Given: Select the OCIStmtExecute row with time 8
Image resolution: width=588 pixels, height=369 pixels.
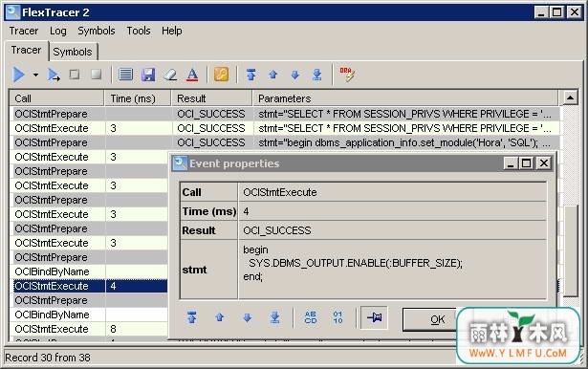Looking at the screenshot, I should coord(91,329).
